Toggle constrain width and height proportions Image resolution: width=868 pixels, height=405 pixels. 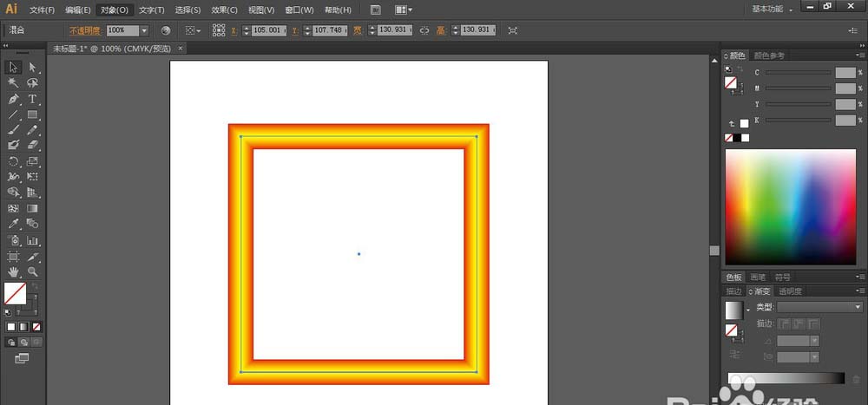click(x=424, y=30)
